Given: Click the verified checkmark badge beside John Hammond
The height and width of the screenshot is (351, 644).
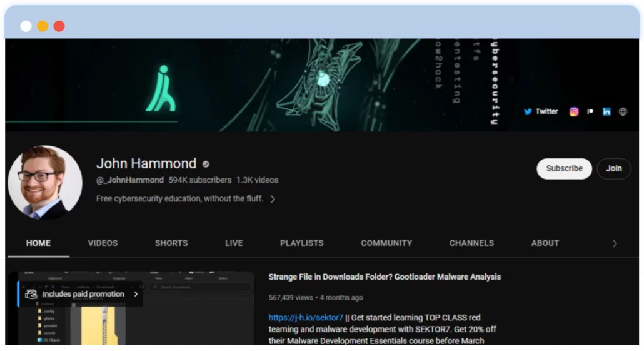Looking at the screenshot, I should tap(206, 164).
